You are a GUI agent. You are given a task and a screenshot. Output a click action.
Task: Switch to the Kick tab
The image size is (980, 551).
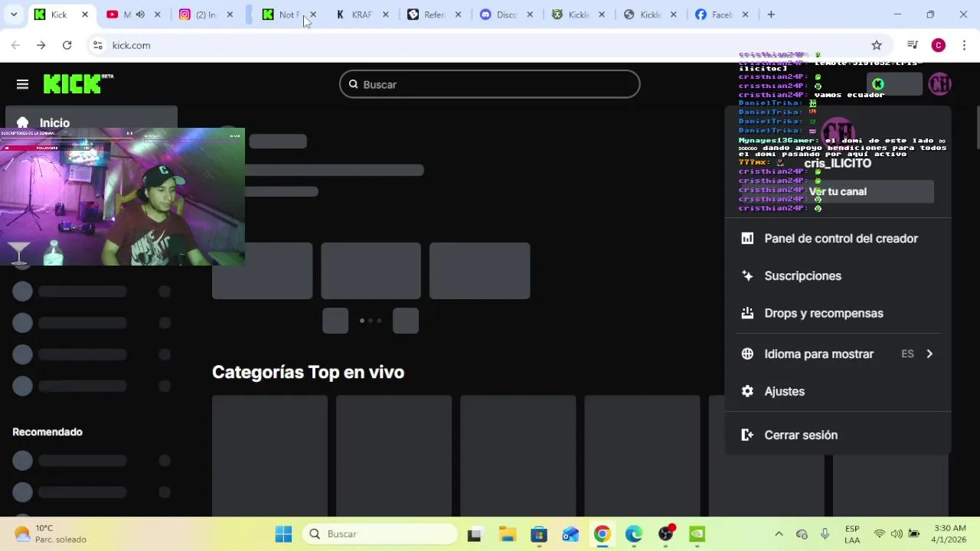coord(61,15)
